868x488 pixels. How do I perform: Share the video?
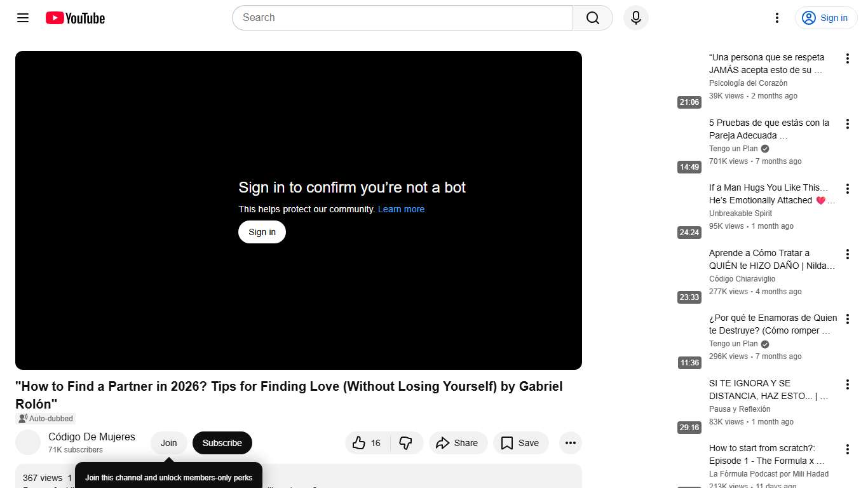coord(458,443)
